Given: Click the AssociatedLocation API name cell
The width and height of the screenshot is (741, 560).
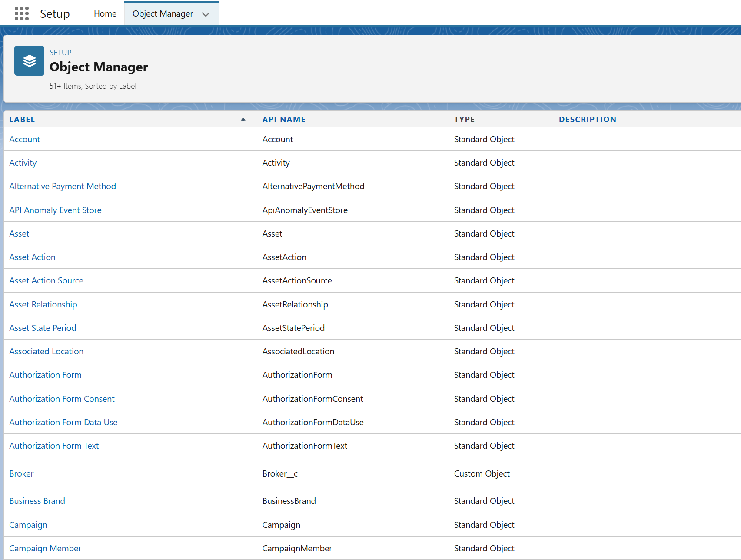Looking at the screenshot, I should click(x=298, y=351).
